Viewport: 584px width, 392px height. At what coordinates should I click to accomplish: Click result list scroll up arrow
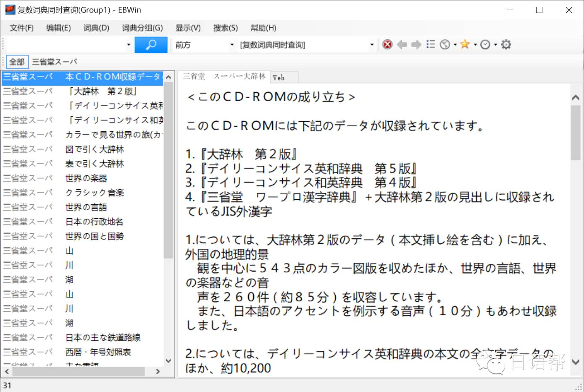coord(168,77)
